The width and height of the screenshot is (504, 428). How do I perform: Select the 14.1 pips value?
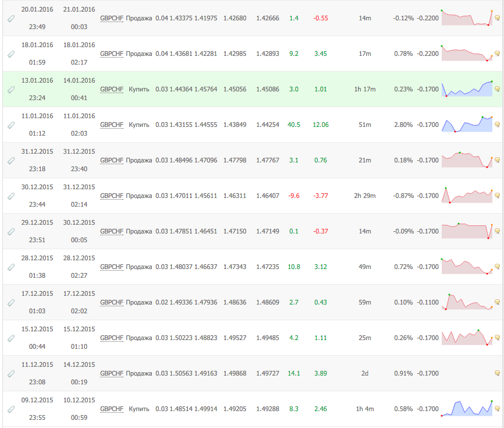(x=294, y=373)
